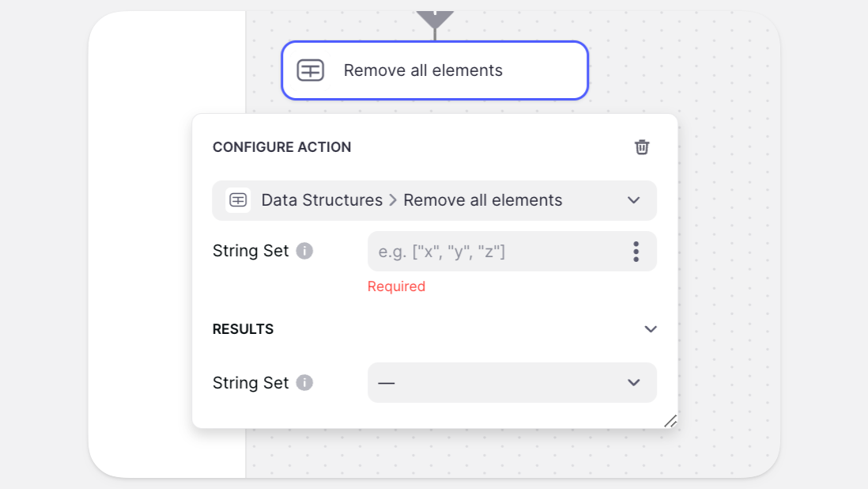868x489 pixels.
Task: Click the add-step connector above the node
Action: [x=435, y=15]
